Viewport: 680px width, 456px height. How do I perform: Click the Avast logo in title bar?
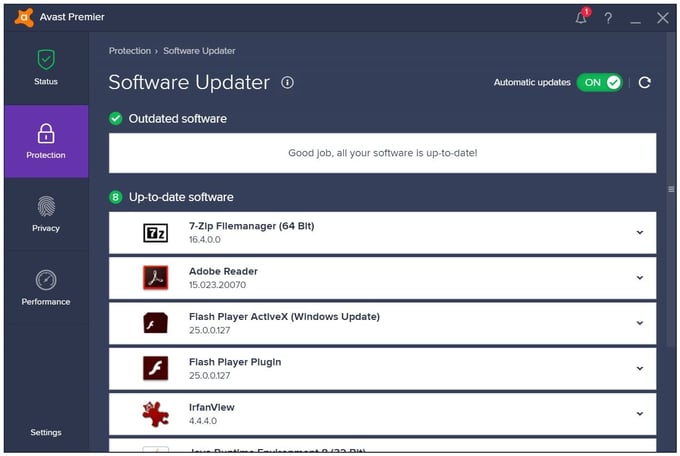[x=24, y=18]
